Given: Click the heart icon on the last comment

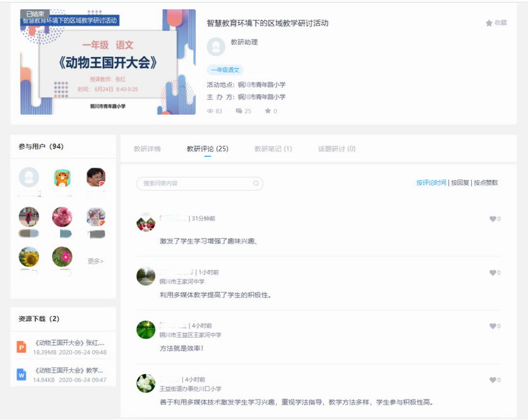Looking at the screenshot, I should point(492,380).
